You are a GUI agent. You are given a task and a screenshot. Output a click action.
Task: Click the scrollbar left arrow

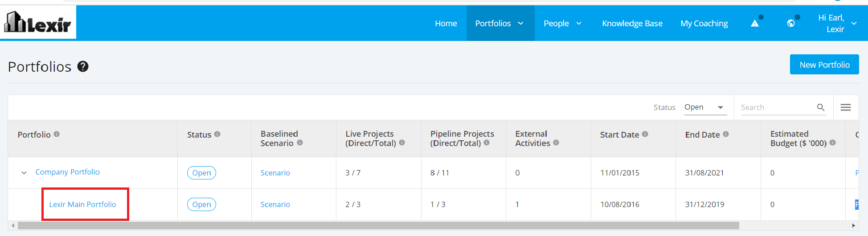pos(13,226)
